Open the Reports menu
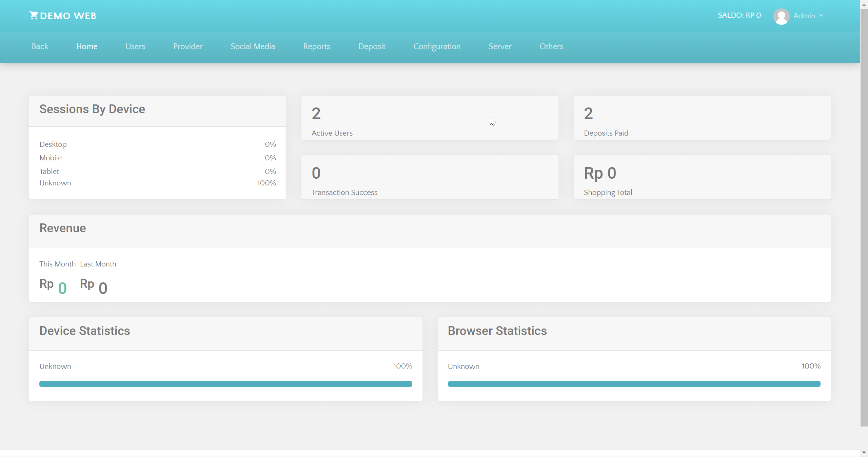Image resolution: width=868 pixels, height=457 pixels. [x=316, y=46]
